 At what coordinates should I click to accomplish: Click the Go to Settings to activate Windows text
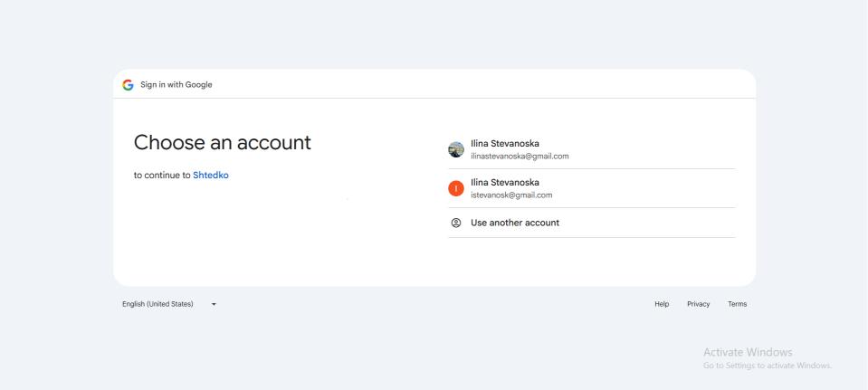tap(767, 366)
